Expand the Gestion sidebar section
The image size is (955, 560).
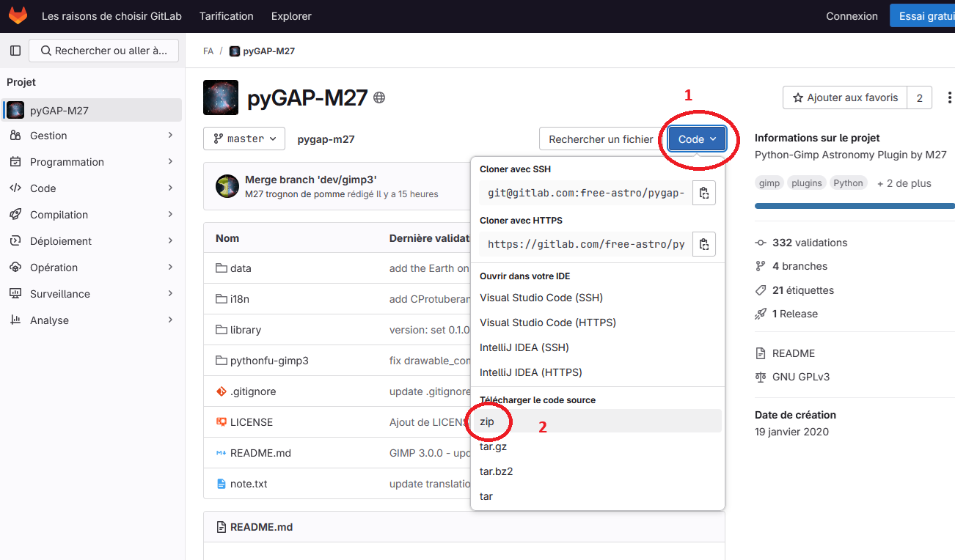coord(92,136)
